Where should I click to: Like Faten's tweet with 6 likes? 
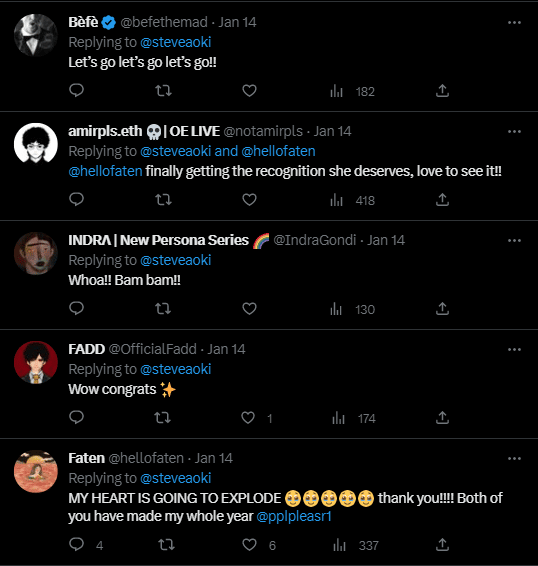tap(259, 545)
